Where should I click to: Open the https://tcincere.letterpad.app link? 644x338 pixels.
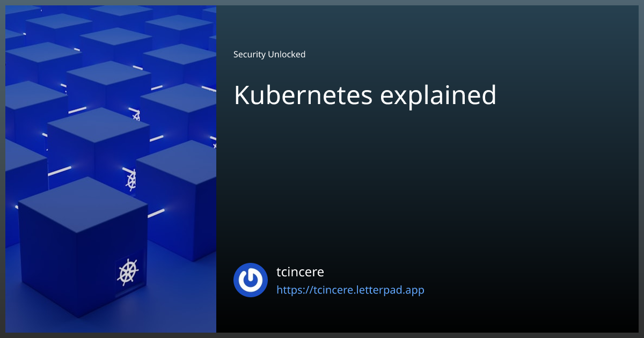350,290
